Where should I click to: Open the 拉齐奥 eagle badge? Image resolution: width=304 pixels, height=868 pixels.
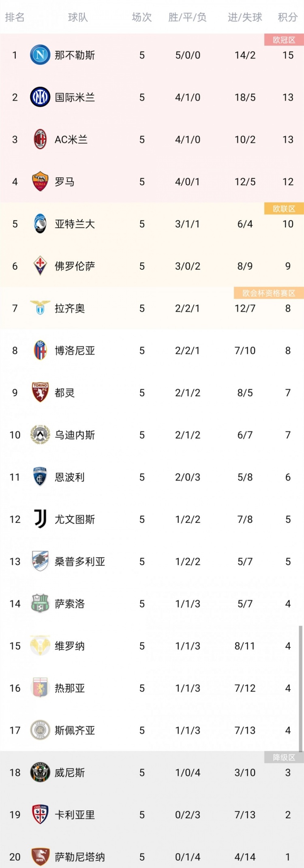click(40, 308)
